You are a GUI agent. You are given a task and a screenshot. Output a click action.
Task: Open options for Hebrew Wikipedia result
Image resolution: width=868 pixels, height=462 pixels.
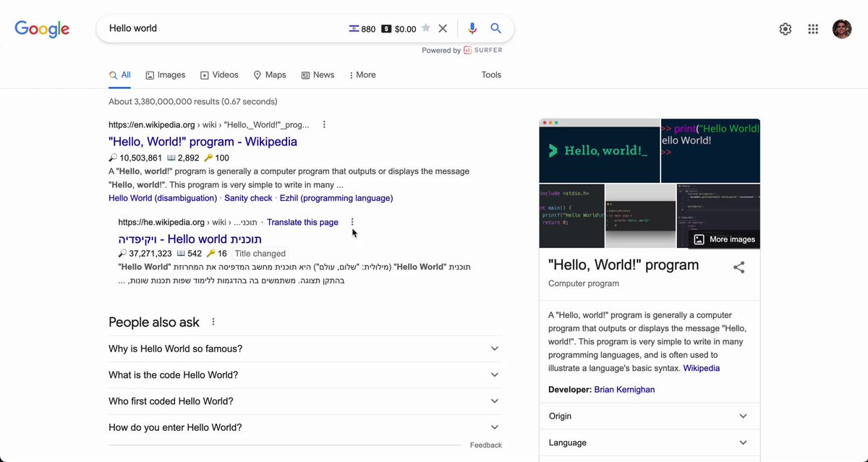[x=352, y=222]
